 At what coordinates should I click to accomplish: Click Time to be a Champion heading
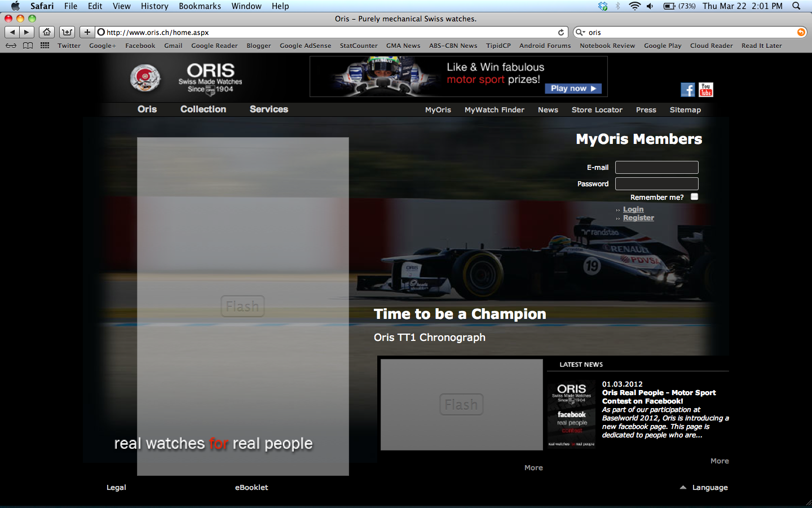460,314
